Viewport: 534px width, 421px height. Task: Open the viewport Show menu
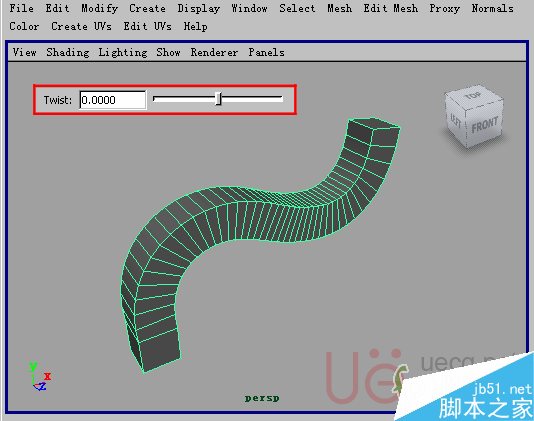169,52
